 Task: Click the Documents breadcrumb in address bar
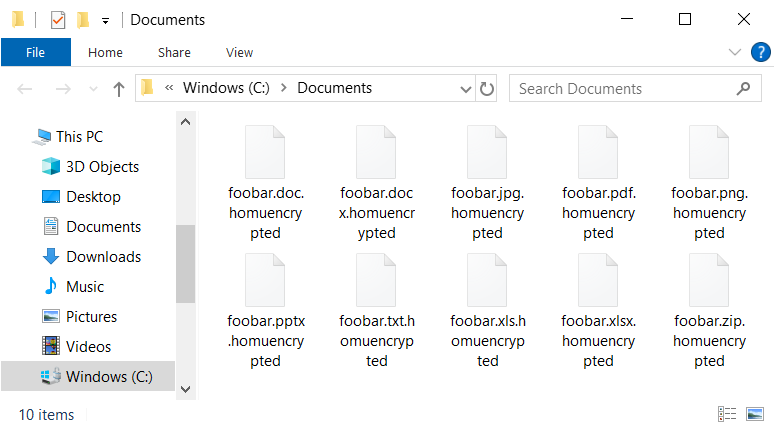pyautogui.click(x=335, y=88)
